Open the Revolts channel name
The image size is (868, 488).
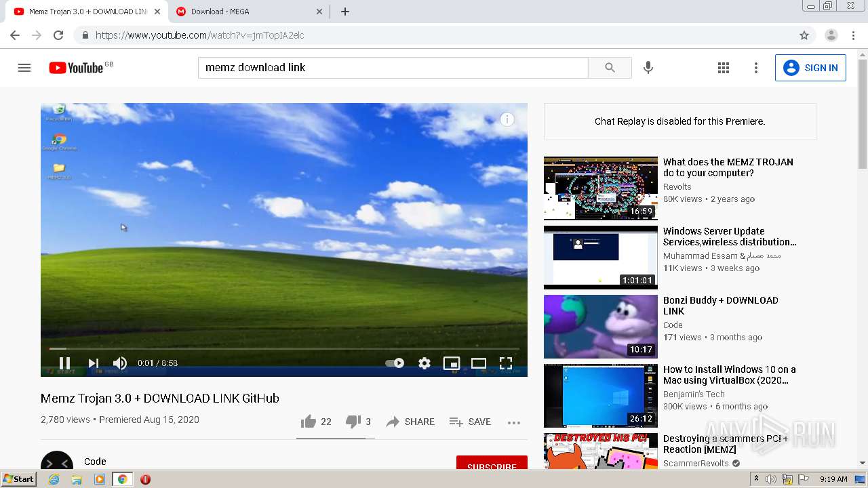pyautogui.click(x=677, y=187)
